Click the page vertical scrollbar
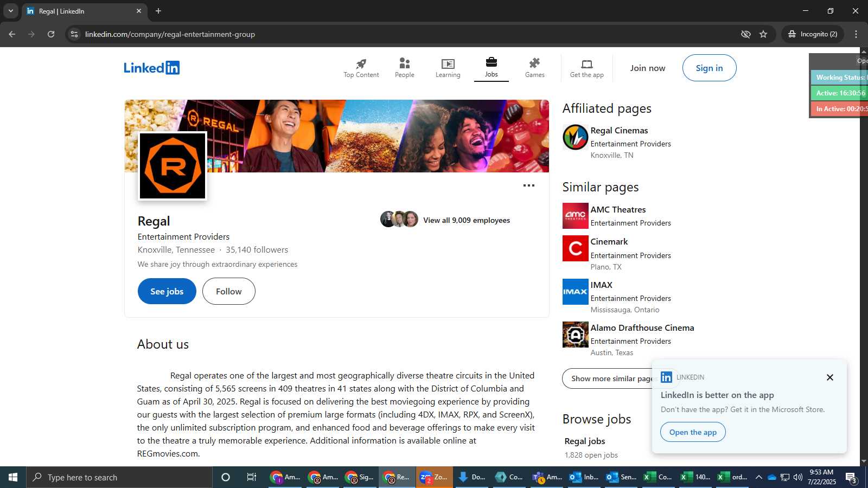This screenshot has height=488, width=868. pyautogui.click(x=864, y=256)
